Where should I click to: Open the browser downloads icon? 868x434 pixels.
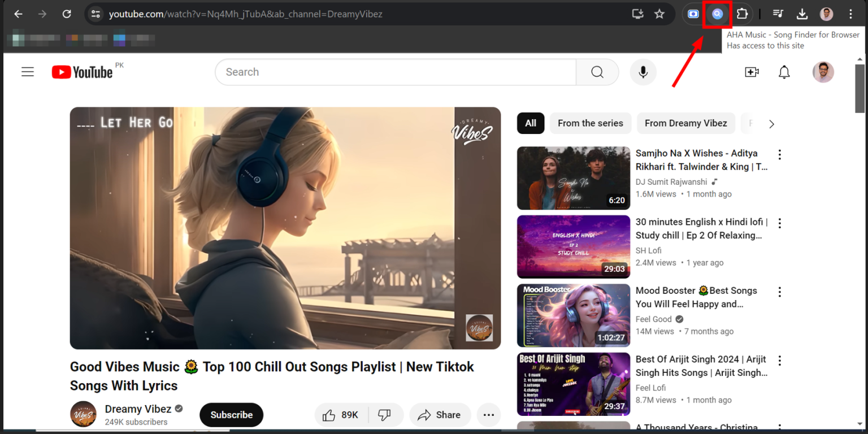[x=802, y=14]
